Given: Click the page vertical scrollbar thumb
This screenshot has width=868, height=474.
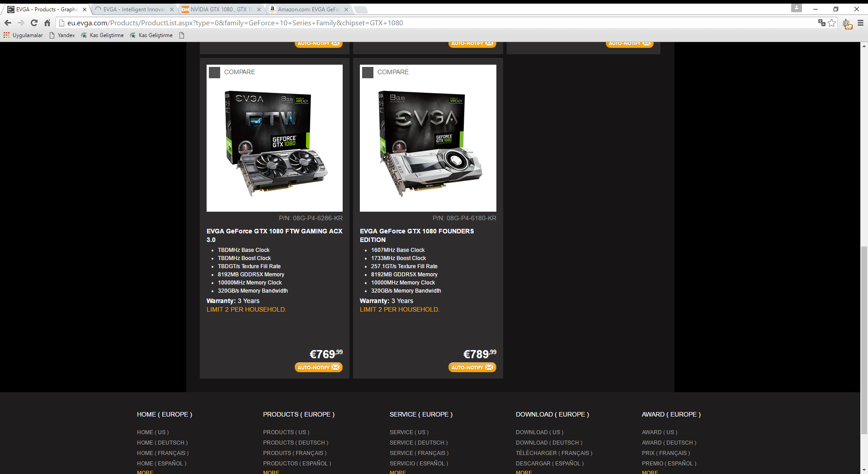Looking at the screenshot, I should tap(864, 340).
